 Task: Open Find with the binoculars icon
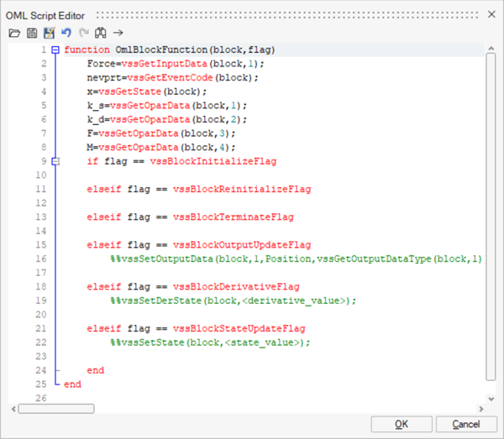point(100,33)
